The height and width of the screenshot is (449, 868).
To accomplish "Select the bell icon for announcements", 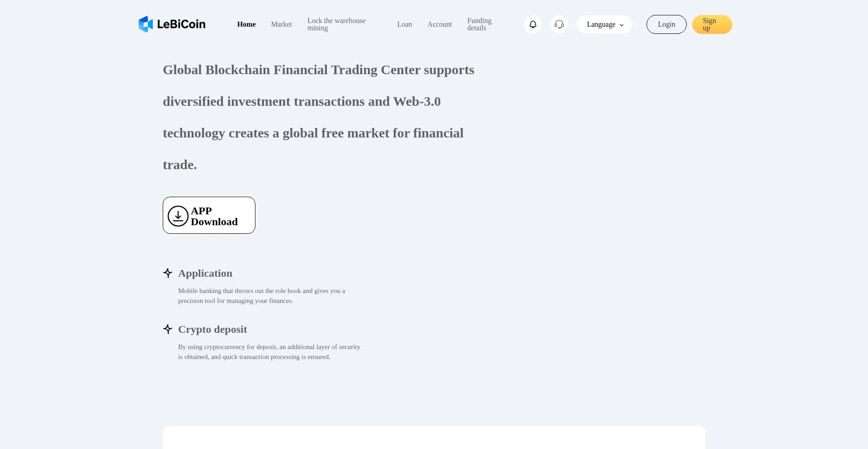I will (x=533, y=24).
